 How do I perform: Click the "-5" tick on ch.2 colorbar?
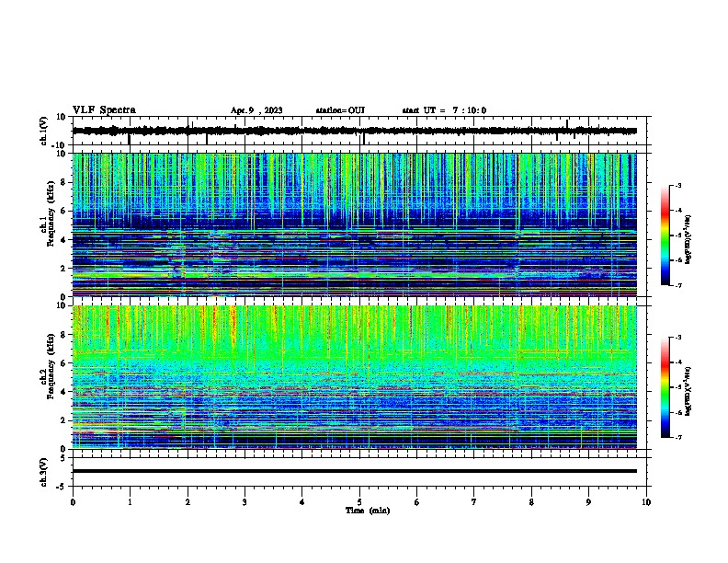[x=677, y=387]
